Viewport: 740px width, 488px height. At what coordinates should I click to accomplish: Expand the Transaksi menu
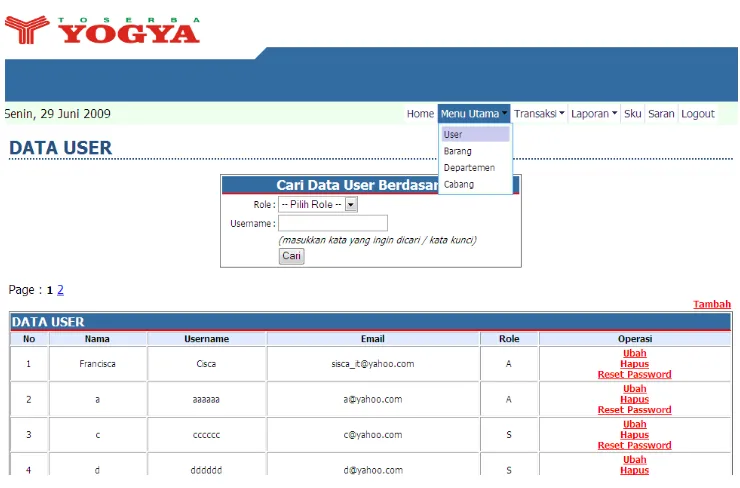click(x=539, y=114)
